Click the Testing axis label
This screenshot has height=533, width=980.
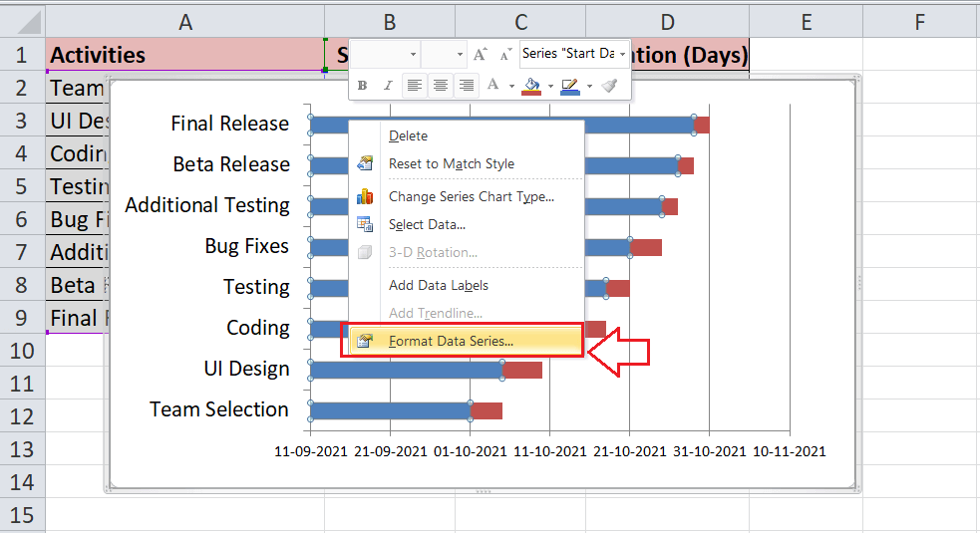pos(257,288)
